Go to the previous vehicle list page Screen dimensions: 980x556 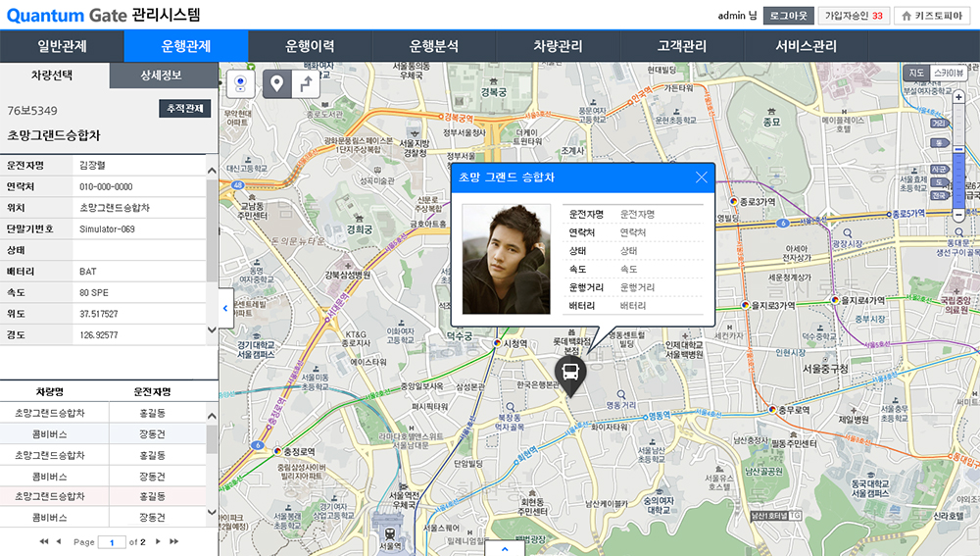(59, 541)
